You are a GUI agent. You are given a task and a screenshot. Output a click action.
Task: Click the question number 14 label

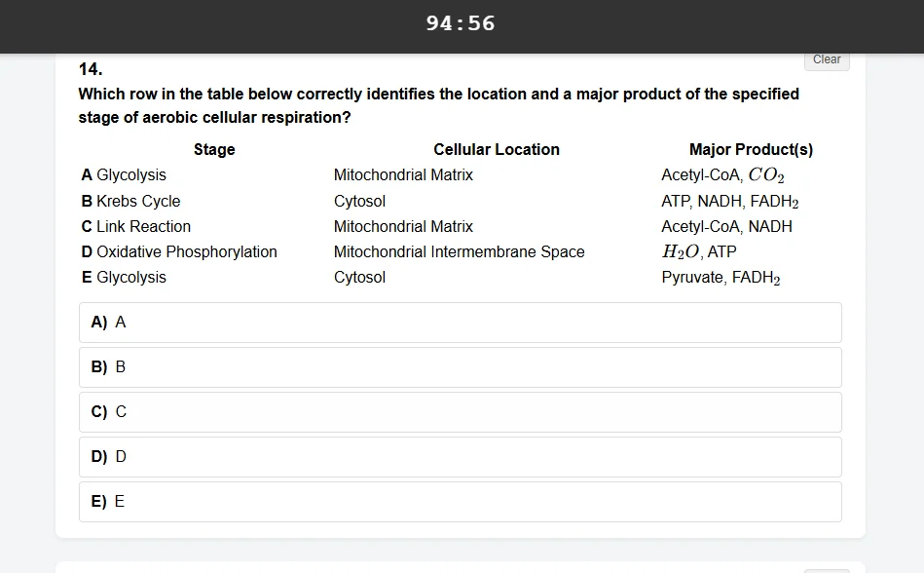point(91,69)
